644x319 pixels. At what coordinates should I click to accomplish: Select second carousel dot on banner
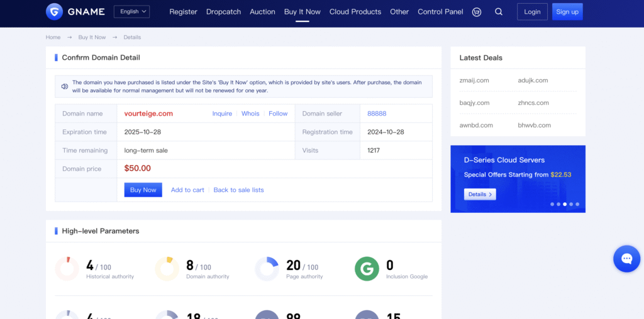[558, 204]
